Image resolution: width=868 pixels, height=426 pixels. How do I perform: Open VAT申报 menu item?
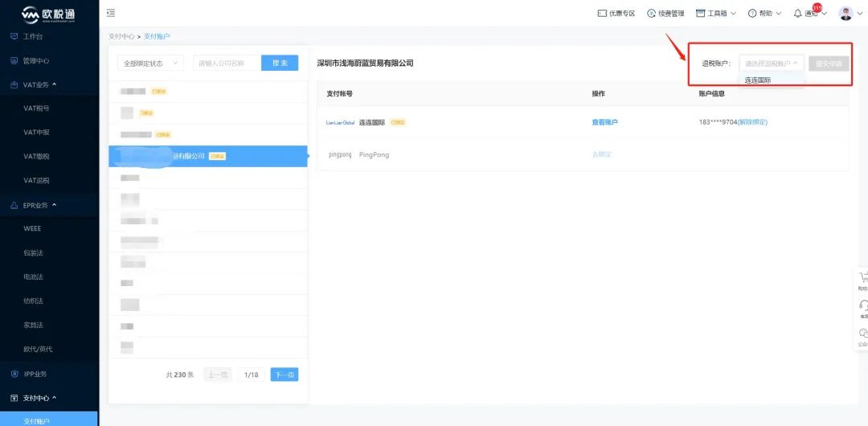pos(36,133)
